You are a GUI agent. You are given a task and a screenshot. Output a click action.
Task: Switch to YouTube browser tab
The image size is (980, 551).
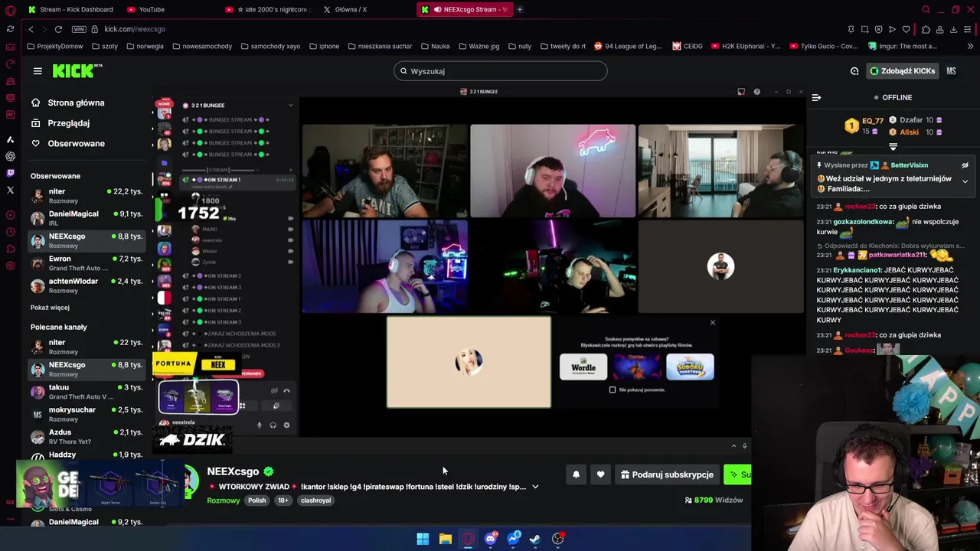(x=145, y=9)
